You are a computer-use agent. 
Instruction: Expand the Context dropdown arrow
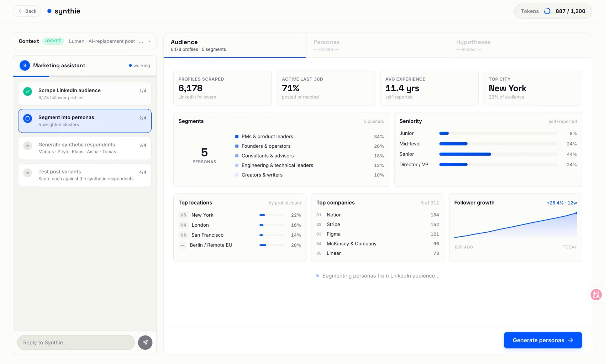pyautogui.click(x=150, y=41)
